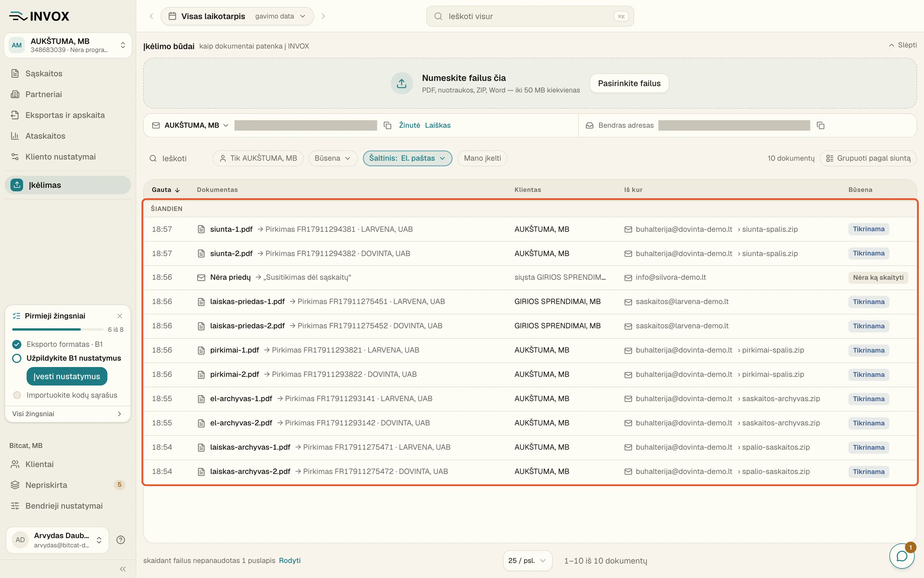
Task: Click the Rodyti link
Action: (x=289, y=560)
